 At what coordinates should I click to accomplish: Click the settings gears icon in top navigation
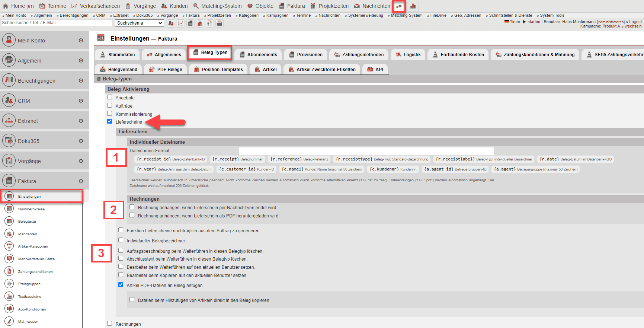[399, 6]
